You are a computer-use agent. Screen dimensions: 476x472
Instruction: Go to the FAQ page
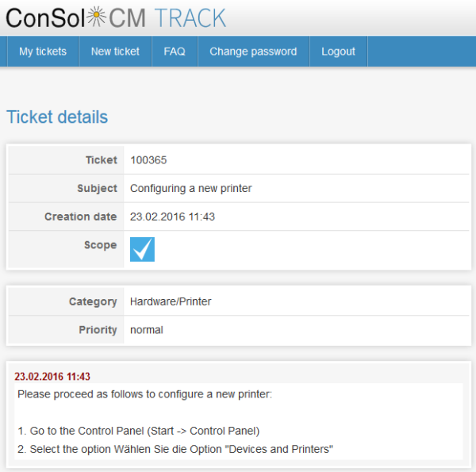coord(175,52)
